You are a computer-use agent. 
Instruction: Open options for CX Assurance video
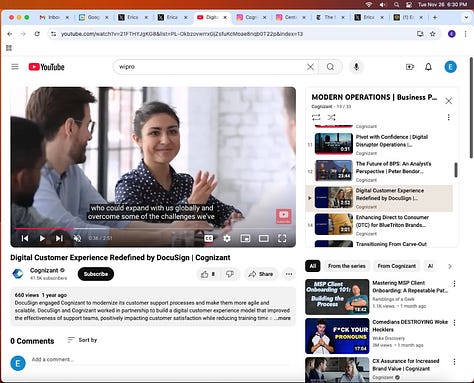pyautogui.click(x=454, y=362)
